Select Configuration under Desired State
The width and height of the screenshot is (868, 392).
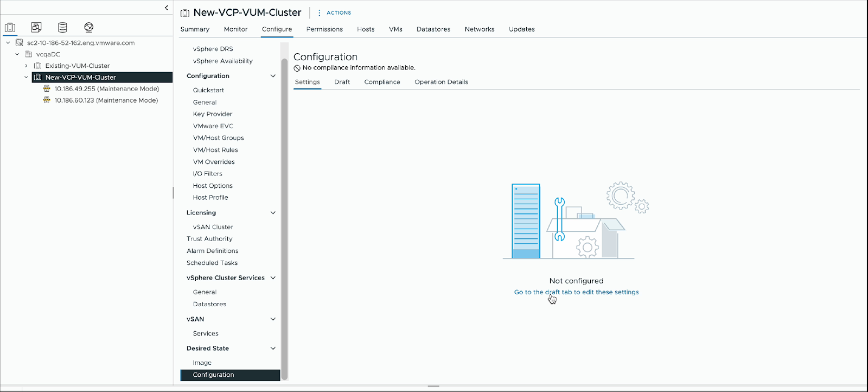pyautogui.click(x=230, y=375)
